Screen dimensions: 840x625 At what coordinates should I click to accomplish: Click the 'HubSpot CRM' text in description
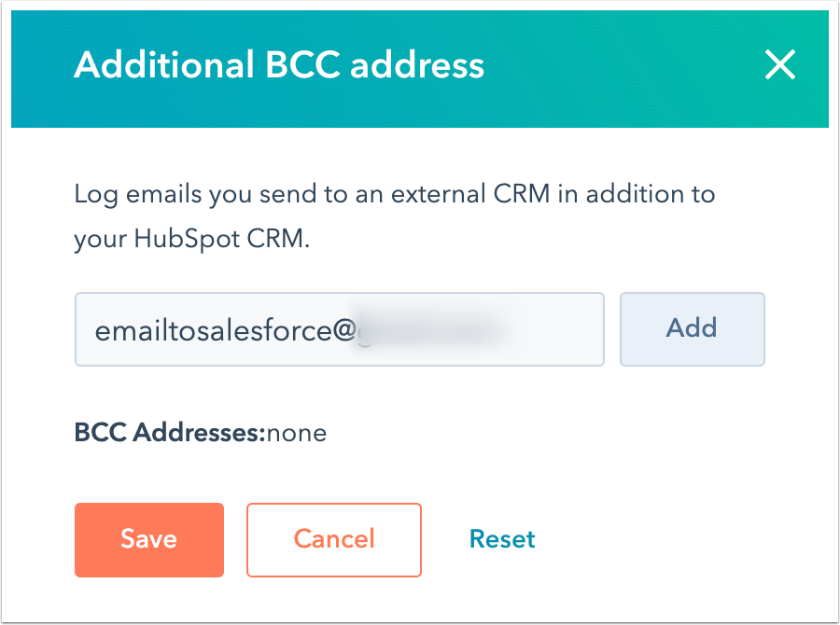tap(221, 238)
